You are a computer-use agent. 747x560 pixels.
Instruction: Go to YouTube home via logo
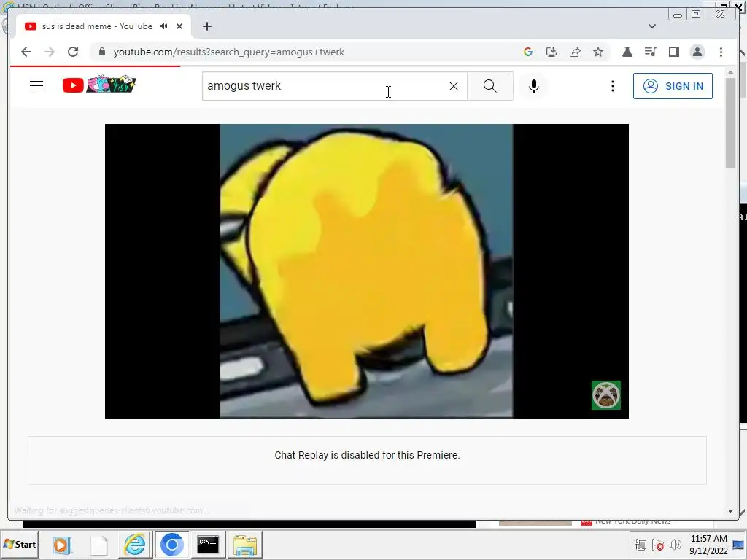click(99, 85)
